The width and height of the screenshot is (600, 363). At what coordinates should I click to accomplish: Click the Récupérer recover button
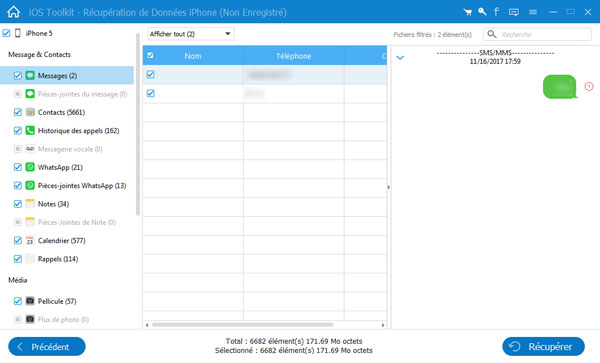pyautogui.click(x=543, y=347)
